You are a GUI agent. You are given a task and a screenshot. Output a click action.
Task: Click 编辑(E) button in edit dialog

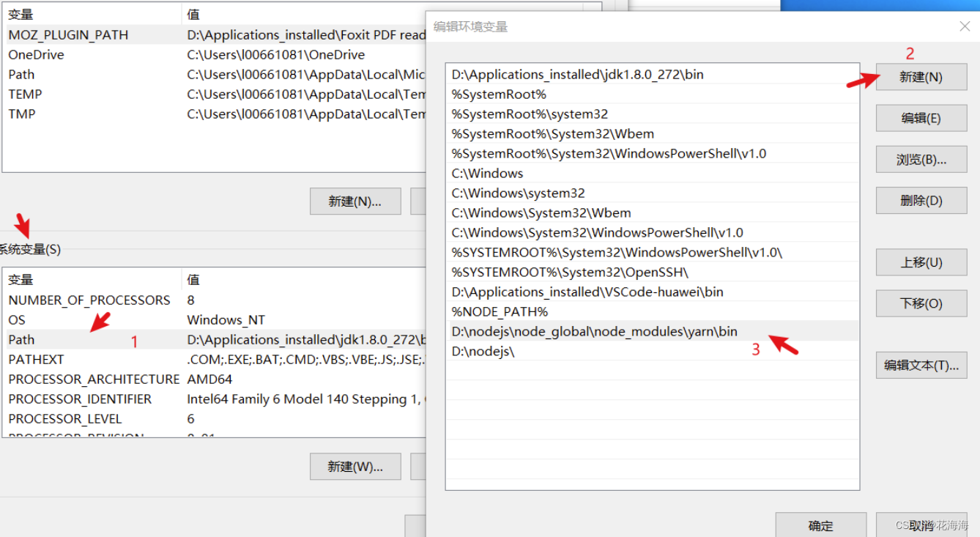921,118
